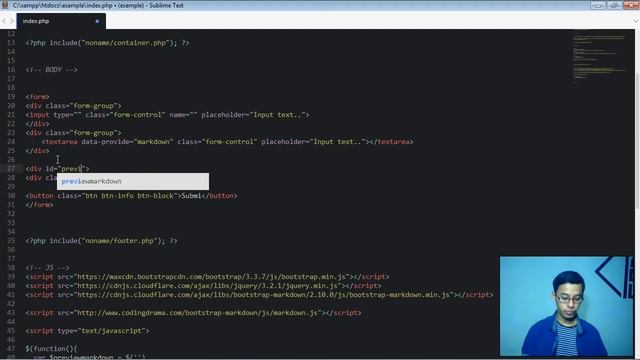The image size is (640, 360).
Task: Click the Submi button text
Action: [191, 196]
